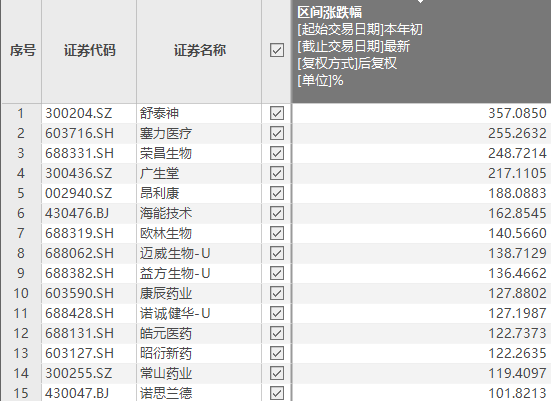Toggle checkbox next to 广生堂

point(277,173)
